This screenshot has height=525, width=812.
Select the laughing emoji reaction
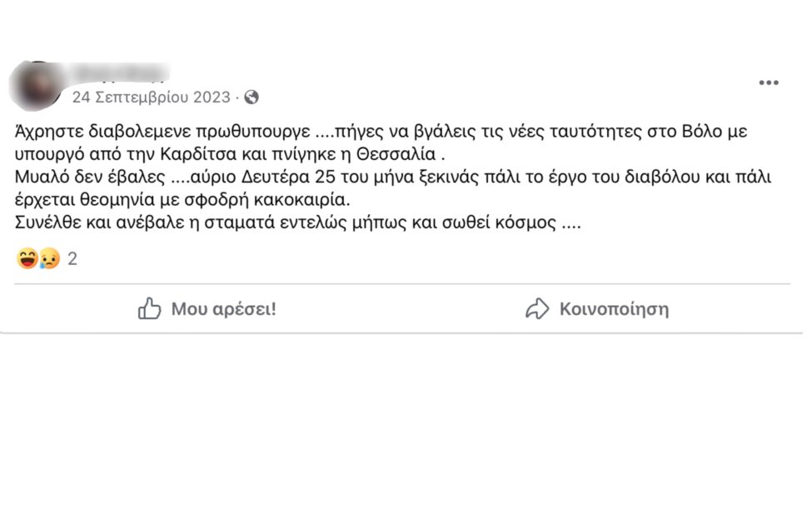pyautogui.click(x=27, y=258)
